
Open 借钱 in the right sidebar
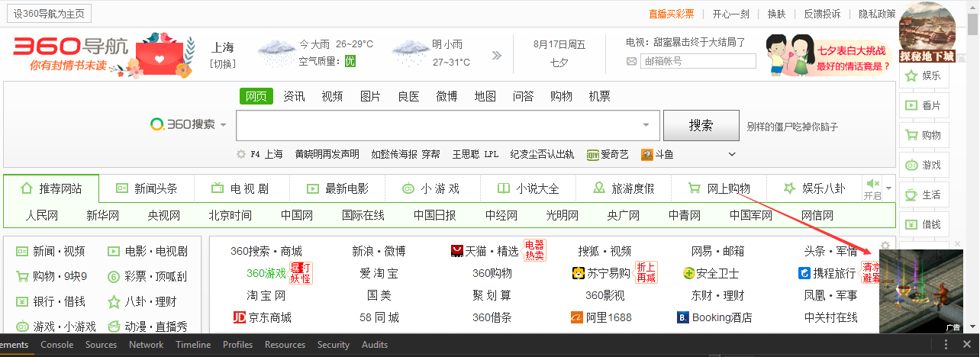click(924, 224)
